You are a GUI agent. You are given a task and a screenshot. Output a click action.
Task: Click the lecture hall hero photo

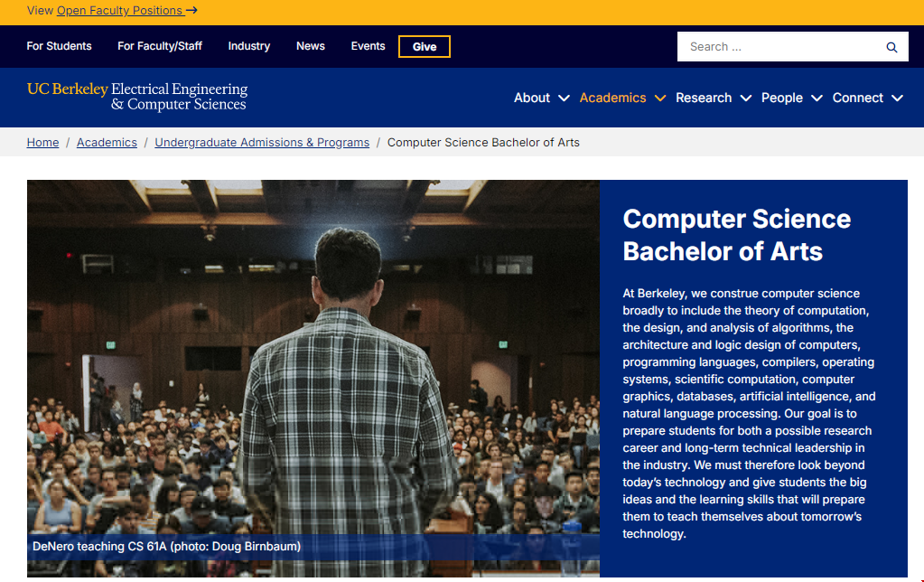pos(313,361)
